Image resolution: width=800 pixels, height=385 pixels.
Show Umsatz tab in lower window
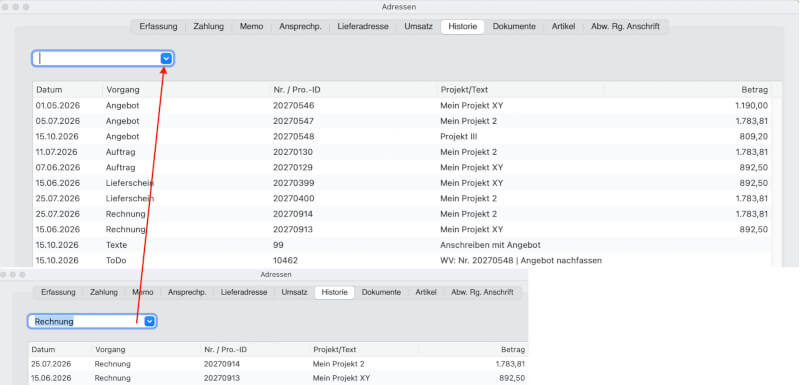pos(294,293)
